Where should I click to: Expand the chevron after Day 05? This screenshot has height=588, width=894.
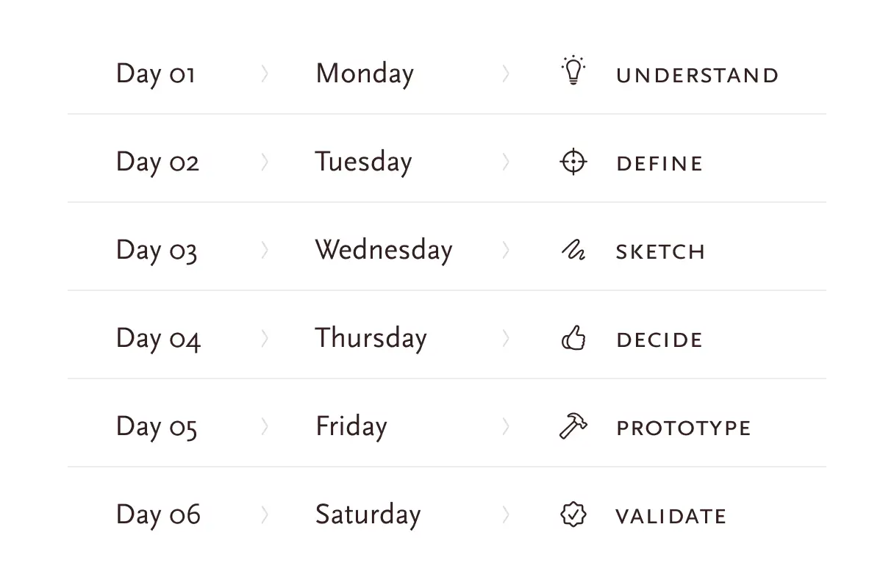point(265,426)
